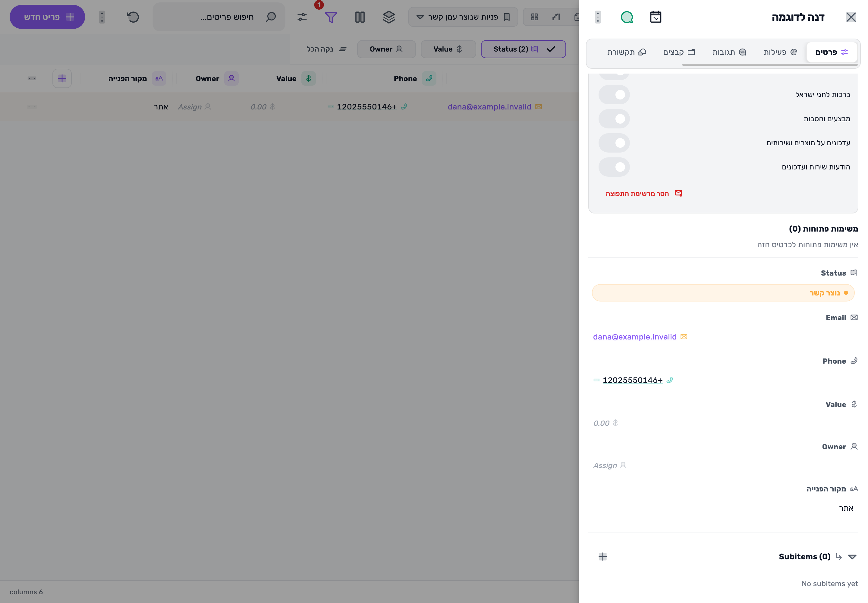868x603 pixels.
Task: Click the phone options dots in panel
Action: [x=596, y=380]
